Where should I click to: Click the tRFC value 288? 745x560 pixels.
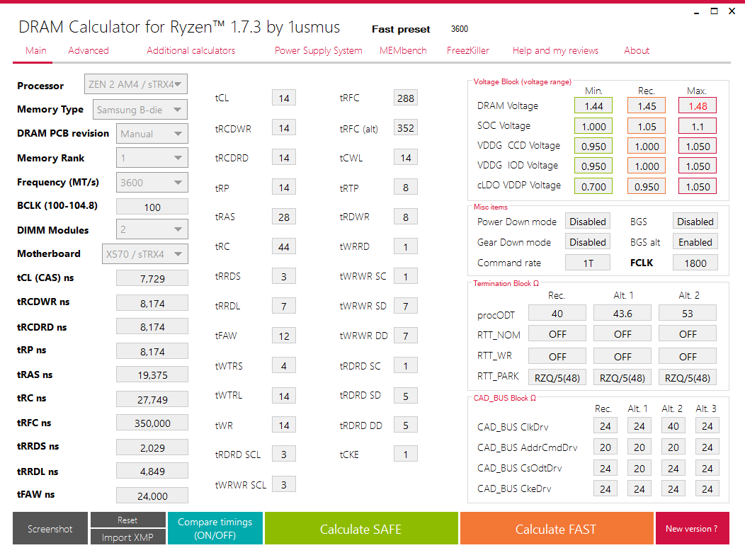406,98
